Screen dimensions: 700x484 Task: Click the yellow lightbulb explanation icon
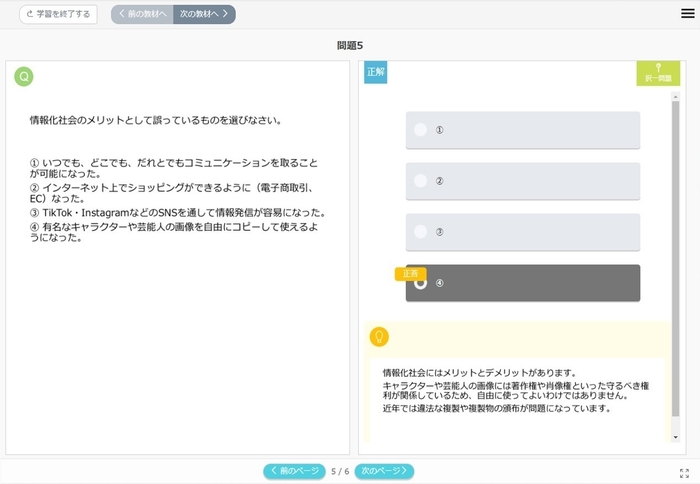point(379,336)
